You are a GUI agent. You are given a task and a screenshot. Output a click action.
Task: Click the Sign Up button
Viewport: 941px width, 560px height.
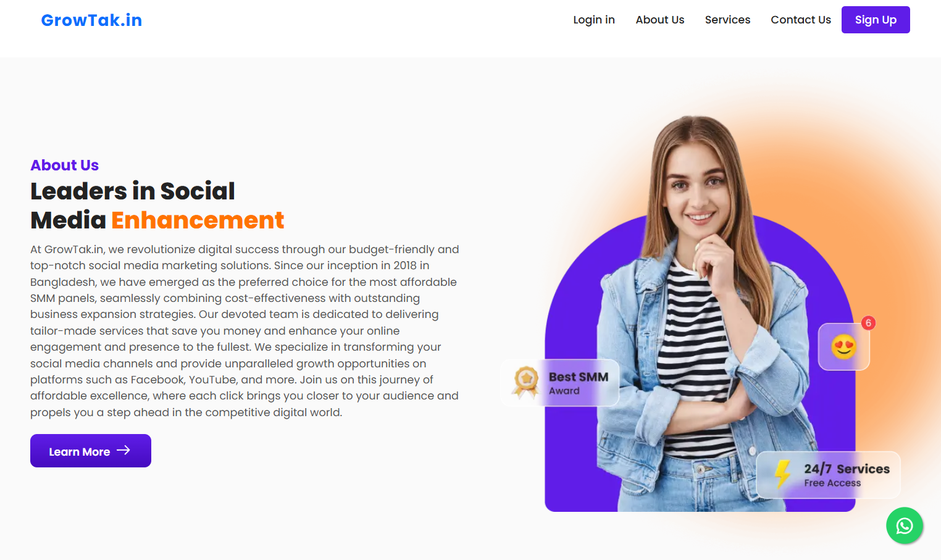876,20
